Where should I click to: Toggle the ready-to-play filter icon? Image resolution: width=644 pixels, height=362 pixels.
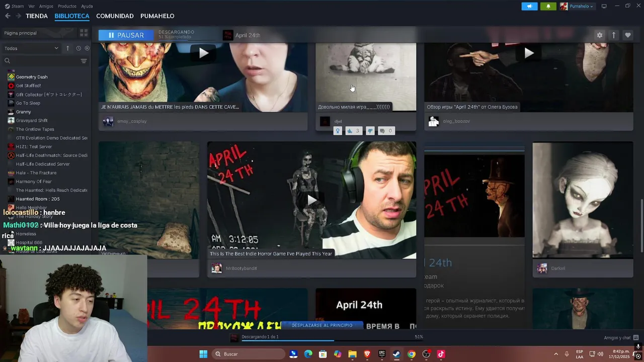[x=87, y=48]
